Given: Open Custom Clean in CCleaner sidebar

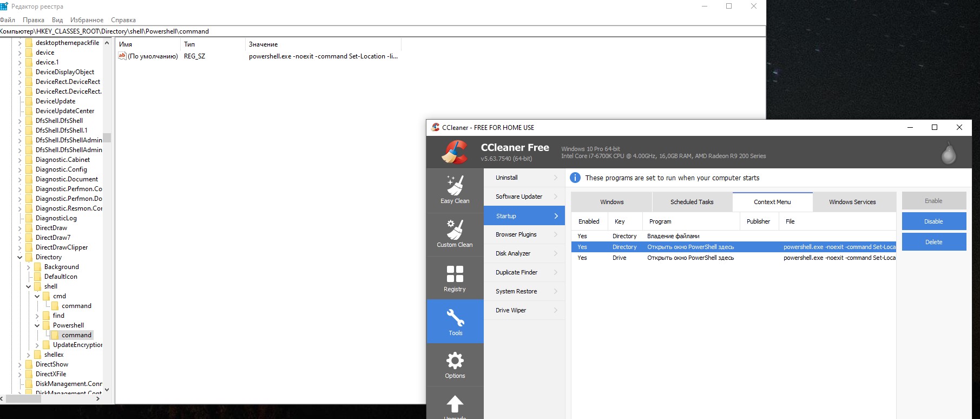Looking at the screenshot, I should [x=455, y=234].
